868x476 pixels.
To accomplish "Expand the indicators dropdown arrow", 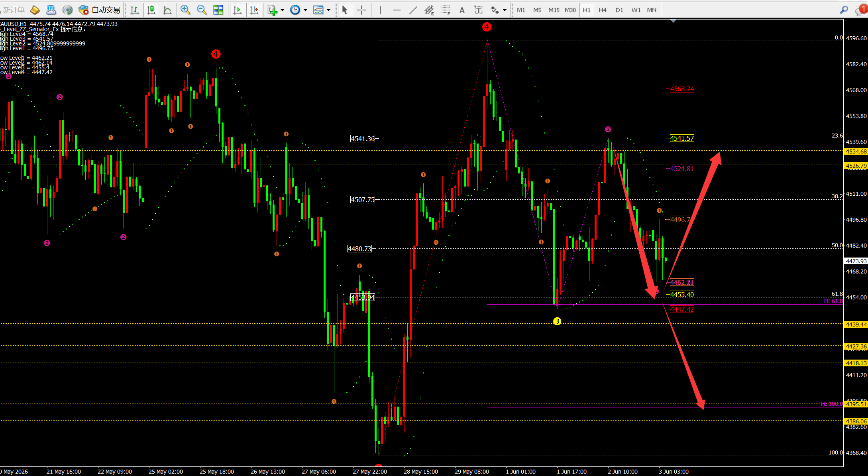I will [283, 10].
